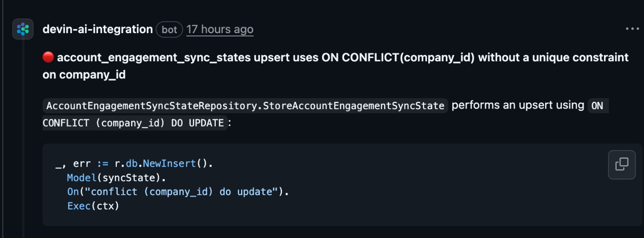Click the On method in code snippet
The height and width of the screenshot is (238, 644).
tap(73, 192)
